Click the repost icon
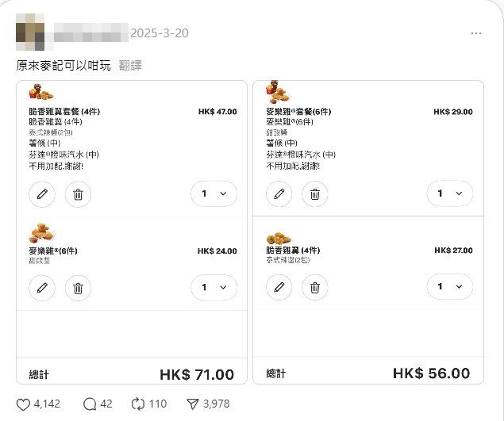The image size is (504, 421). (137, 404)
